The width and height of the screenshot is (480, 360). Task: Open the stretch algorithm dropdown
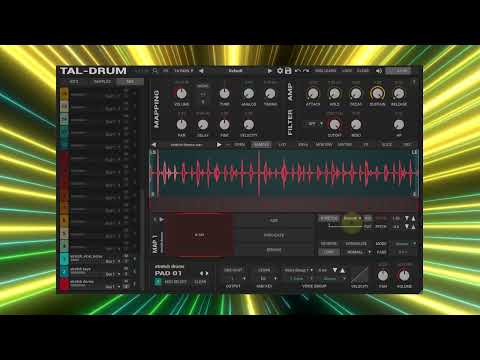click(x=353, y=218)
